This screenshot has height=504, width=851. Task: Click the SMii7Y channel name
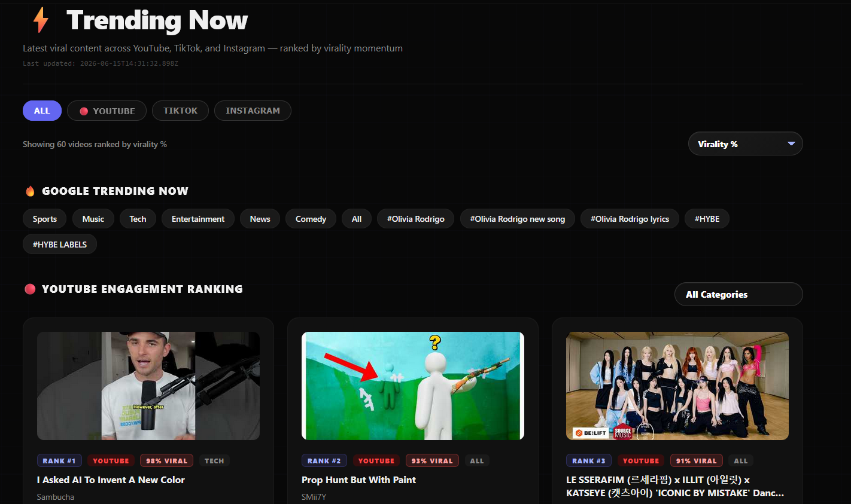[314, 497]
